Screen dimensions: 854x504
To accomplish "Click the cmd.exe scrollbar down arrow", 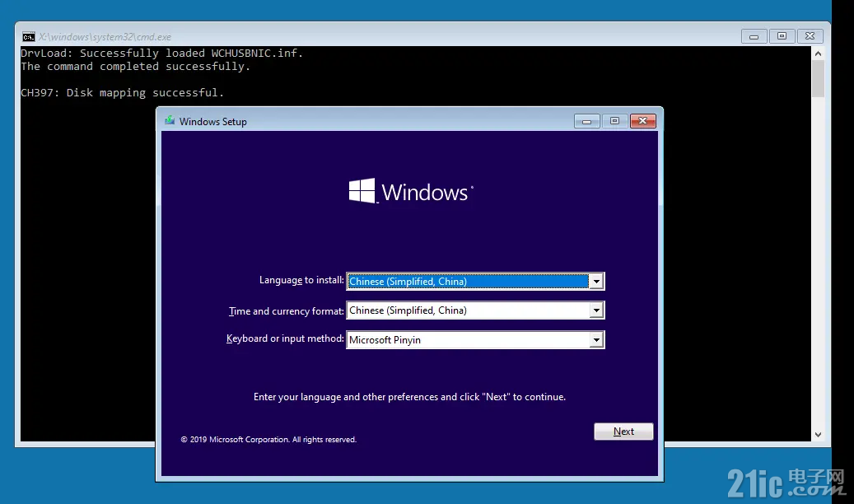I will [x=818, y=434].
